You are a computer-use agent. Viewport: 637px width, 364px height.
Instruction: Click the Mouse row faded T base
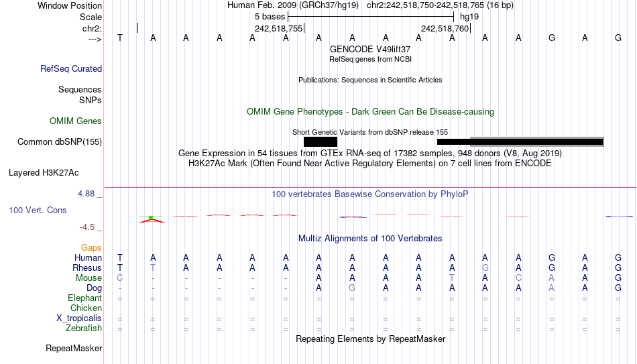click(452, 278)
